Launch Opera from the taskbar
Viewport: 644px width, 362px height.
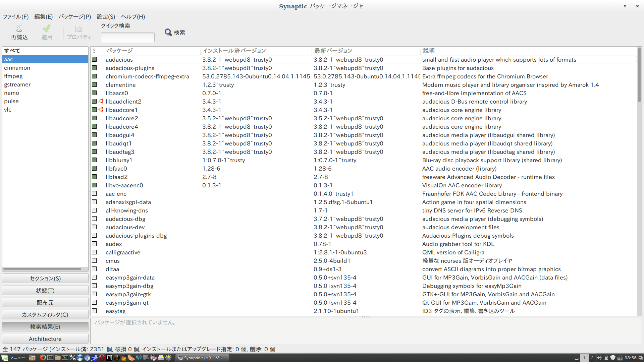(x=102, y=358)
